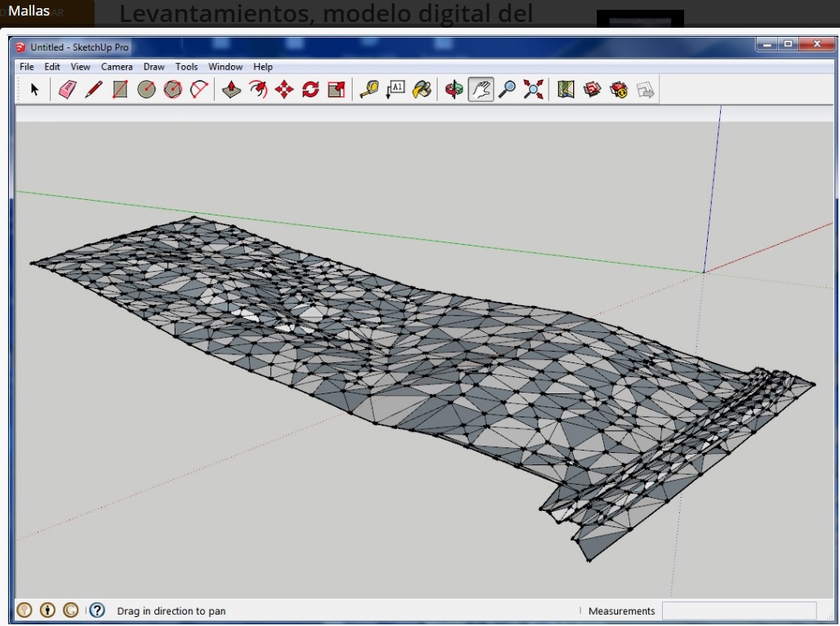The image size is (840, 626).
Task: Choose the Eraser tool
Action: 68,90
